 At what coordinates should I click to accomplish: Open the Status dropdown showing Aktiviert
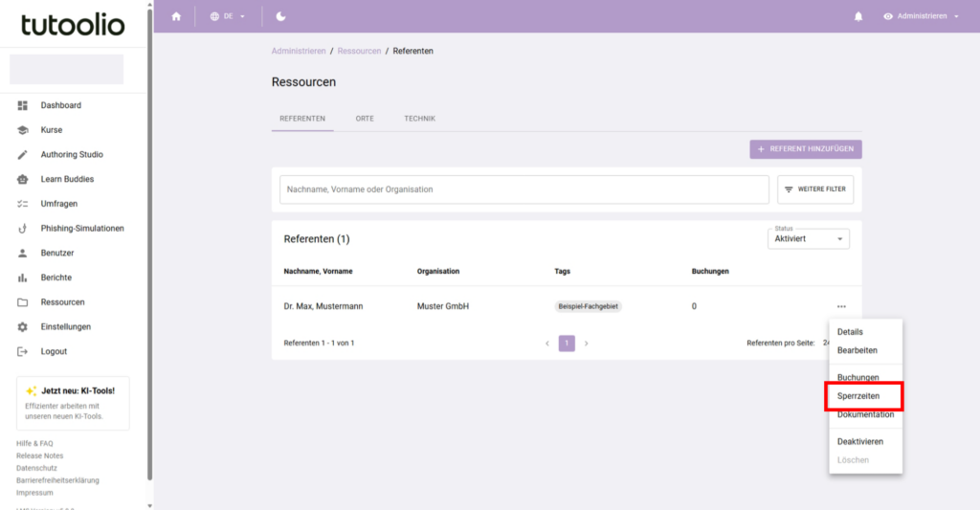808,239
